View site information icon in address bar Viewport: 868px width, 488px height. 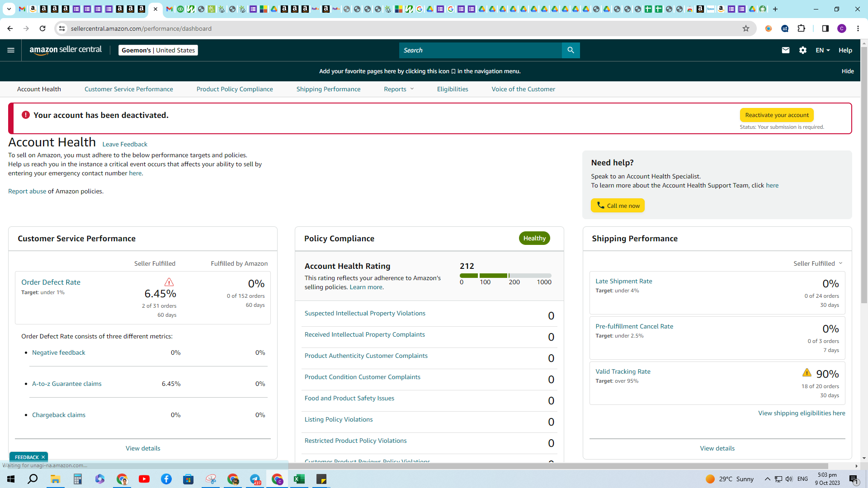(x=62, y=28)
